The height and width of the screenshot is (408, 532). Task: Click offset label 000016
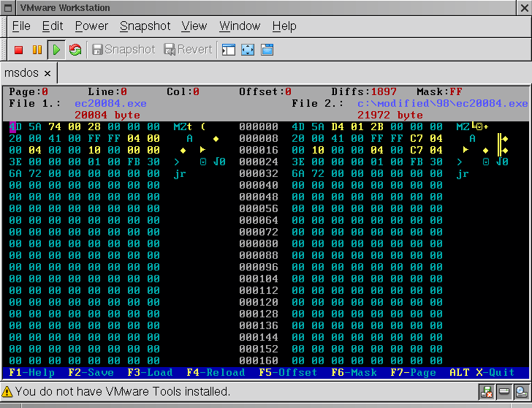tap(259, 150)
